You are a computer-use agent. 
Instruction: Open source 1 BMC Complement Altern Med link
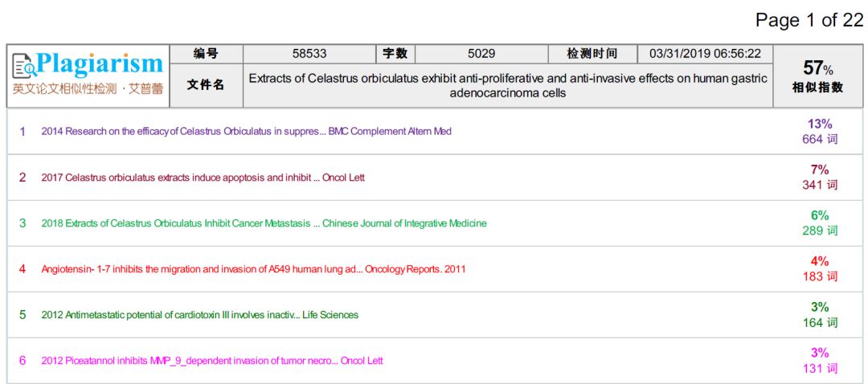(246, 131)
